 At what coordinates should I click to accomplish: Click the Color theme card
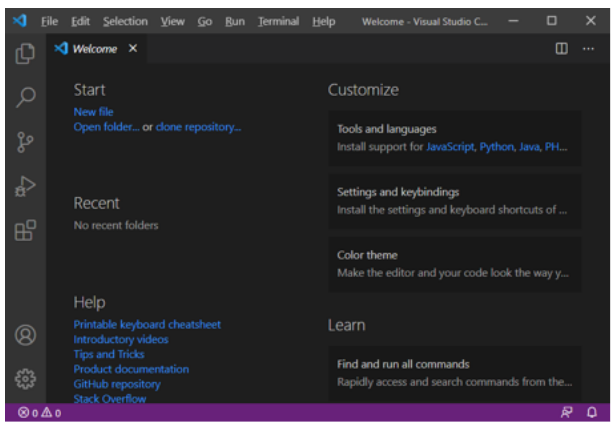pos(455,264)
